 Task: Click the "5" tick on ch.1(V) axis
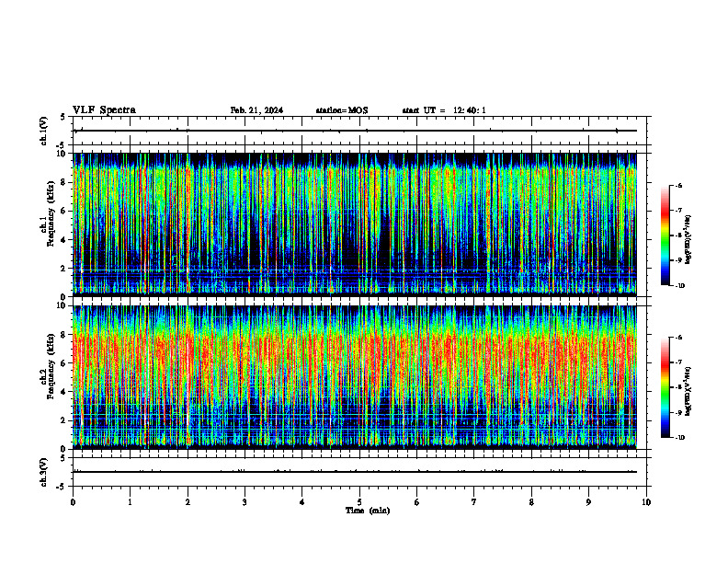tap(63, 117)
